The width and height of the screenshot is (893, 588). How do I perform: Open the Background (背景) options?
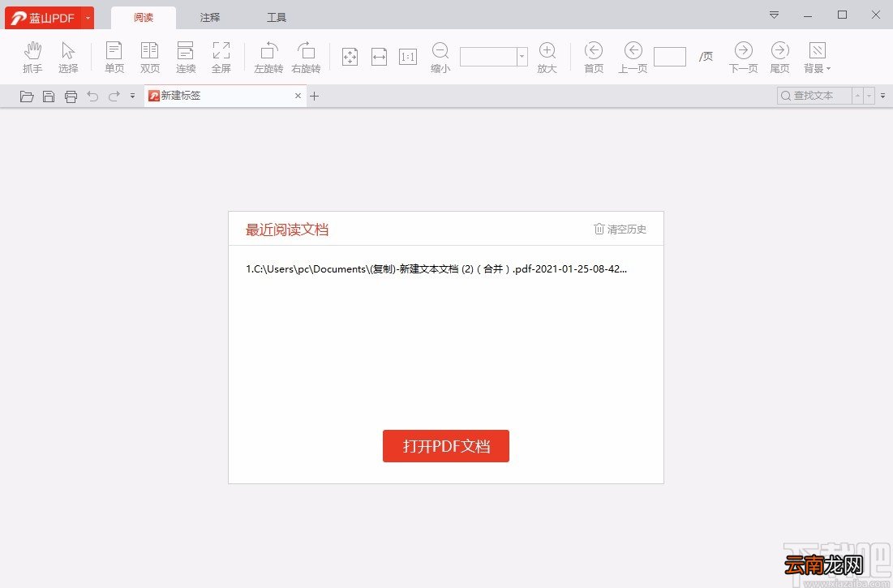[x=818, y=57]
